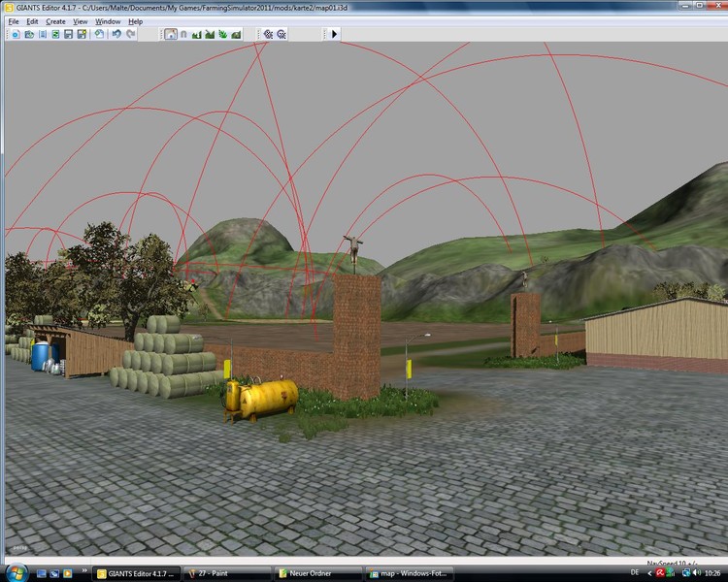Toggle the house-shaped navigation mode icon
Viewport: 728px width, 582px height.
pos(171,34)
